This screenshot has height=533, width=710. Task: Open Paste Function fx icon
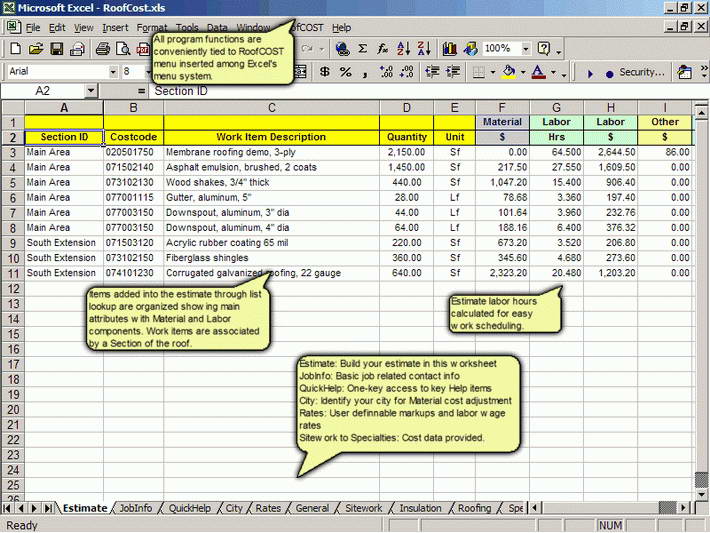[x=383, y=48]
